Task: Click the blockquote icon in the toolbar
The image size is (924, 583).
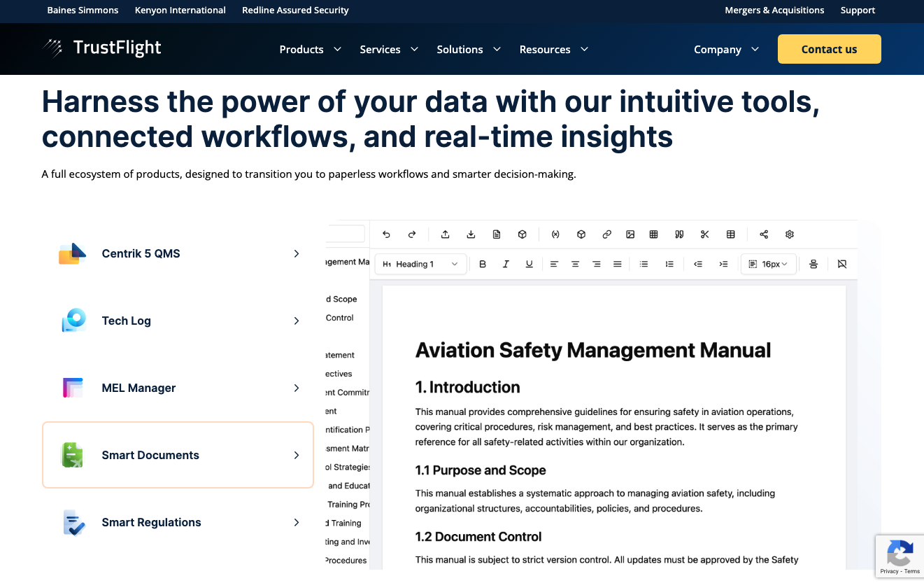Action: click(678, 234)
